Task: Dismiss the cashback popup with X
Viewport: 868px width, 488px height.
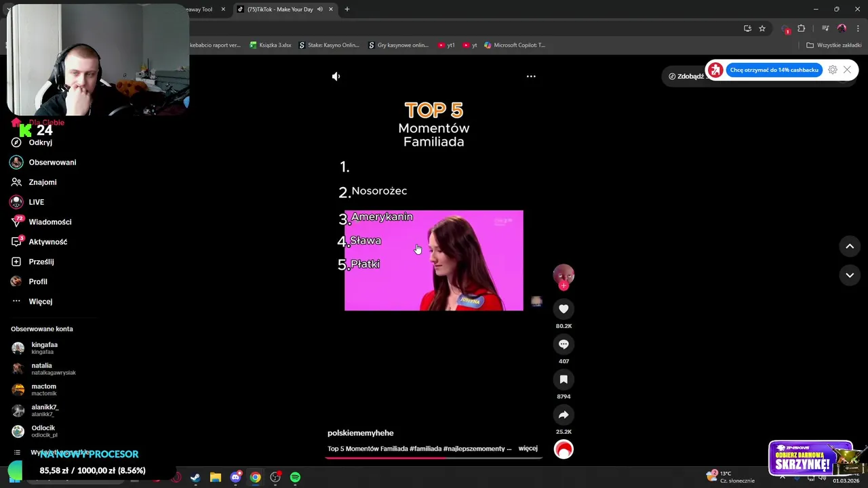Action: click(847, 70)
